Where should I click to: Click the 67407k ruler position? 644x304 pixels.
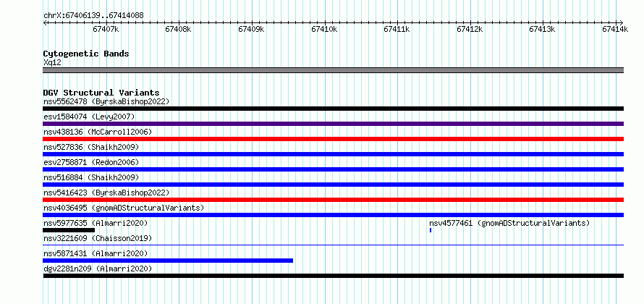tap(106, 29)
